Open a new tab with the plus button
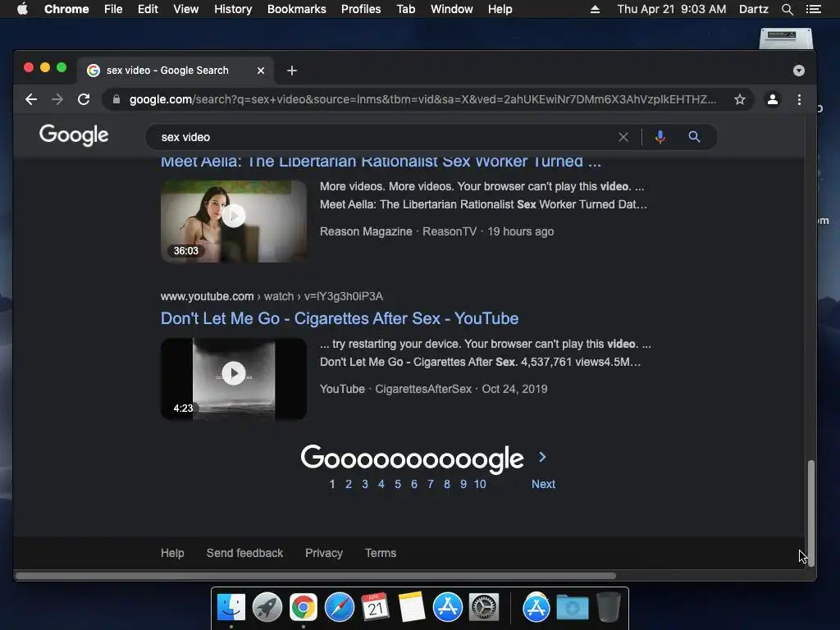This screenshot has width=840, height=630. click(292, 71)
